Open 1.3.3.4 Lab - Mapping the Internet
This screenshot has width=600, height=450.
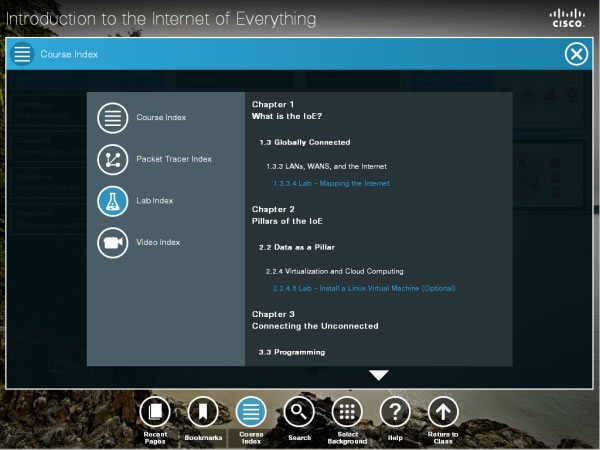pyautogui.click(x=331, y=184)
